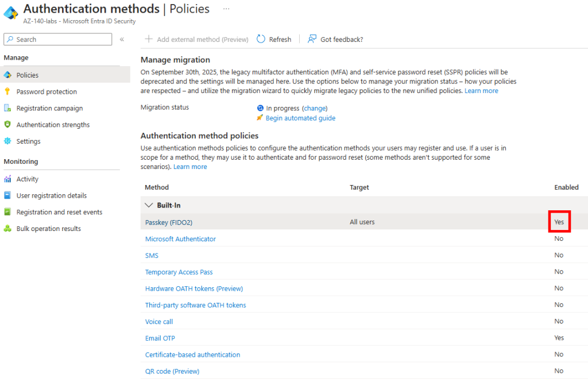Click AZ-140-labs tenant subtitle
This screenshot has width=588, height=385.
coord(79,21)
